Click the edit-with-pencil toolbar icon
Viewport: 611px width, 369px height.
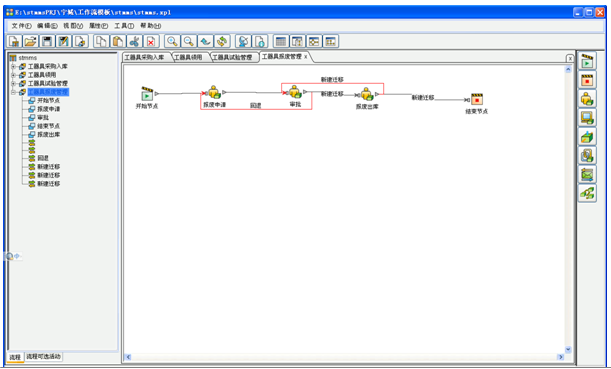coord(64,41)
